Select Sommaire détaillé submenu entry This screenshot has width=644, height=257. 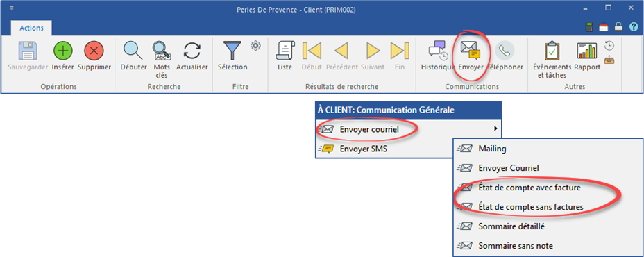[x=548, y=226]
